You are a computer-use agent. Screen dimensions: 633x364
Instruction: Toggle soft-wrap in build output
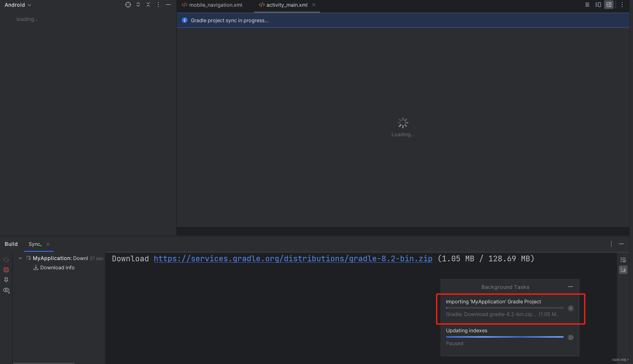623,260
